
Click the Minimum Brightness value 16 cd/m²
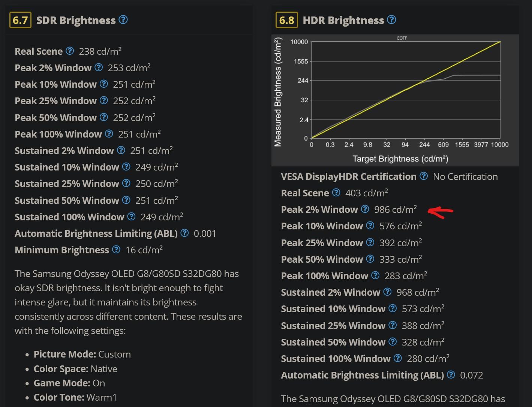pos(144,250)
